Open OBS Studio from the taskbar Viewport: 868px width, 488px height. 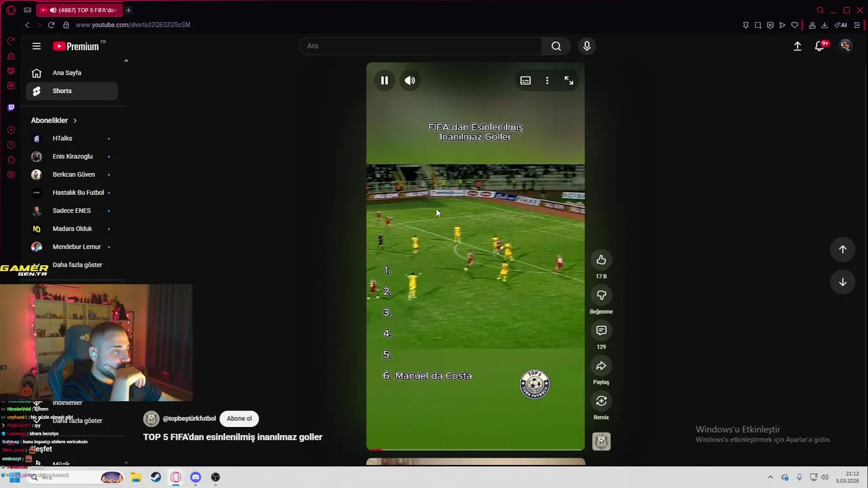click(216, 477)
